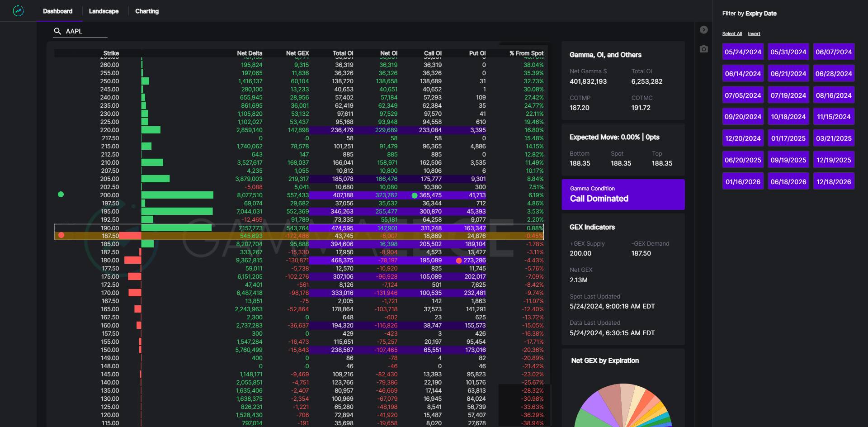Click green dot in Call OI column
This screenshot has height=427, width=868.
click(415, 195)
